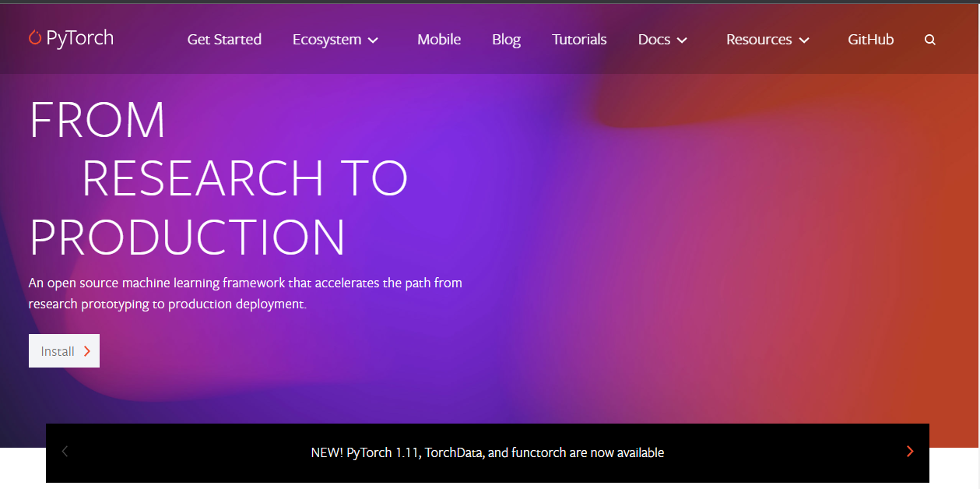Click the black announcement carousel bar

click(487, 452)
